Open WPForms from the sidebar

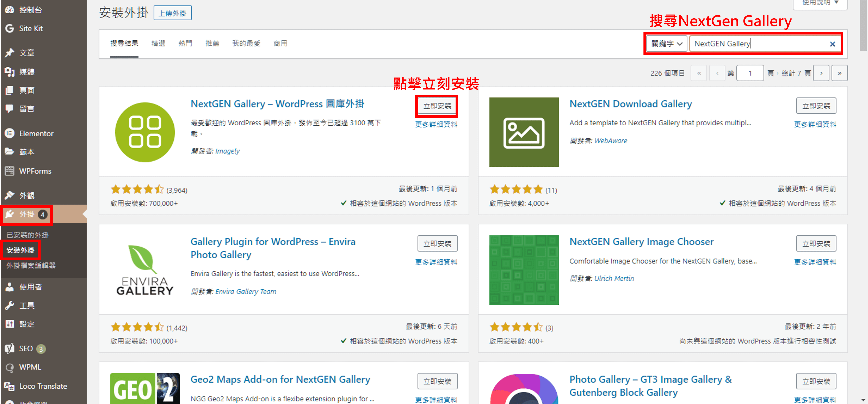pyautogui.click(x=35, y=171)
